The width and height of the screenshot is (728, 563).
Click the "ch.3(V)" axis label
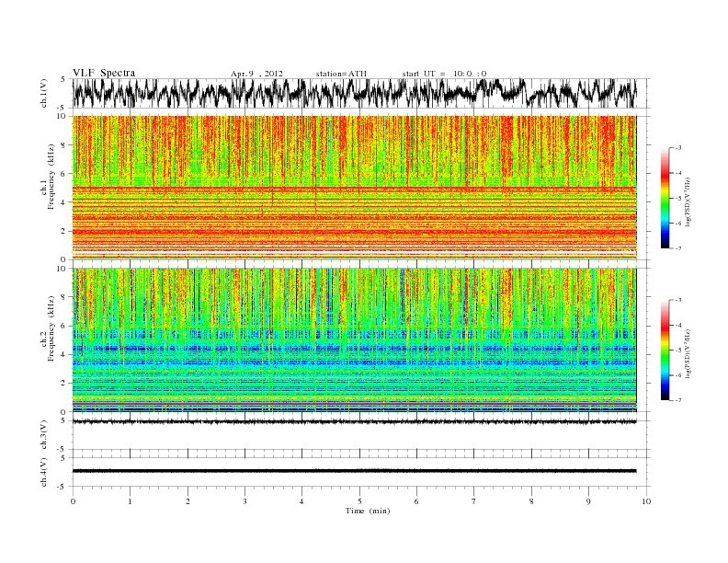tap(44, 435)
